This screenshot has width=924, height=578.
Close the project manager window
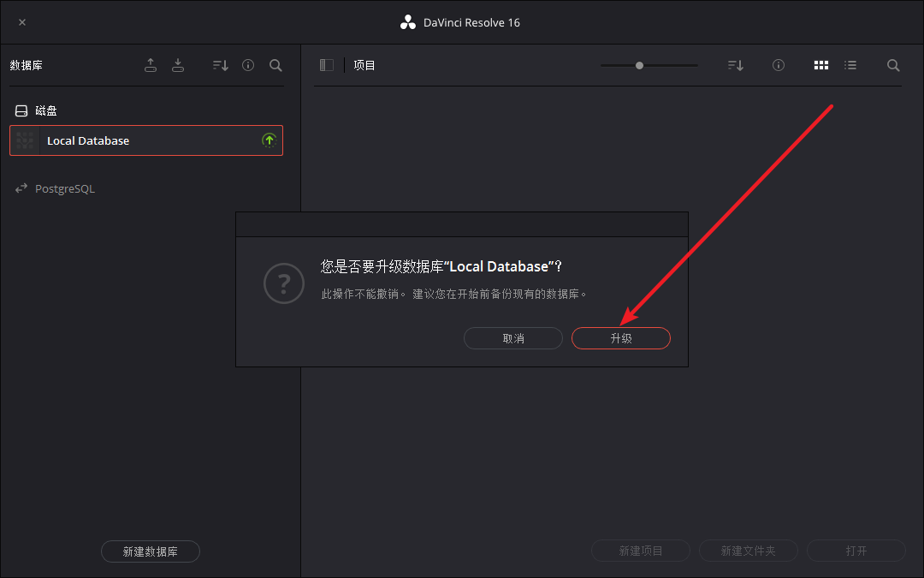tap(22, 22)
